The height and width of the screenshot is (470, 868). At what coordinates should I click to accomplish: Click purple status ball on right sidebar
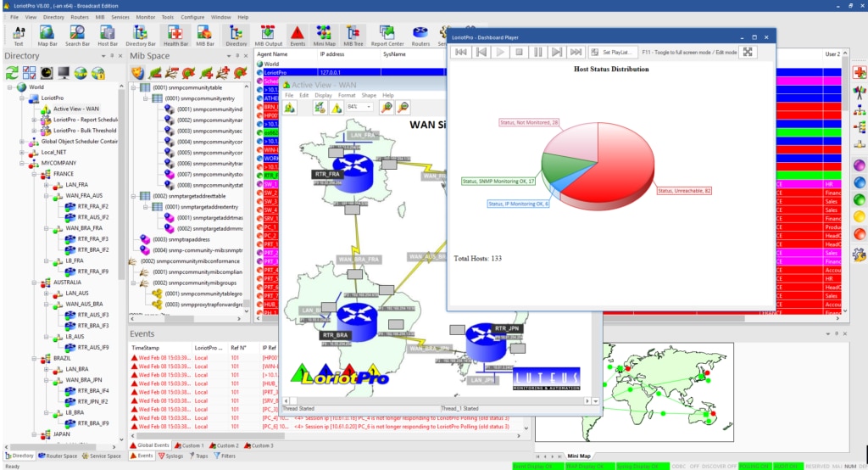pos(860,165)
